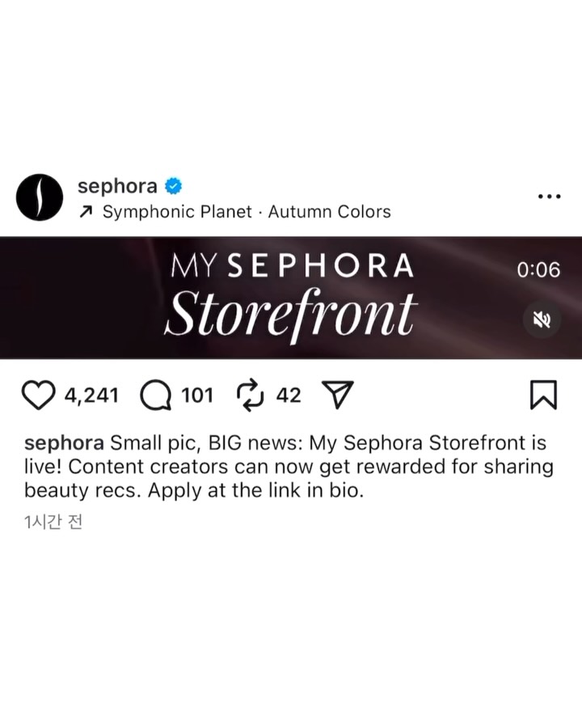
Task: Like the post with the heart icon
Action: (x=38, y=395)
